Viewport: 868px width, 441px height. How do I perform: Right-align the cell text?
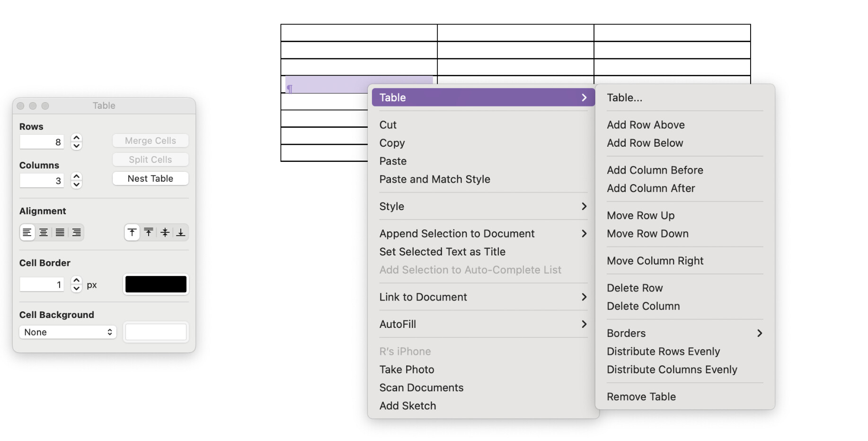point(76,232)
